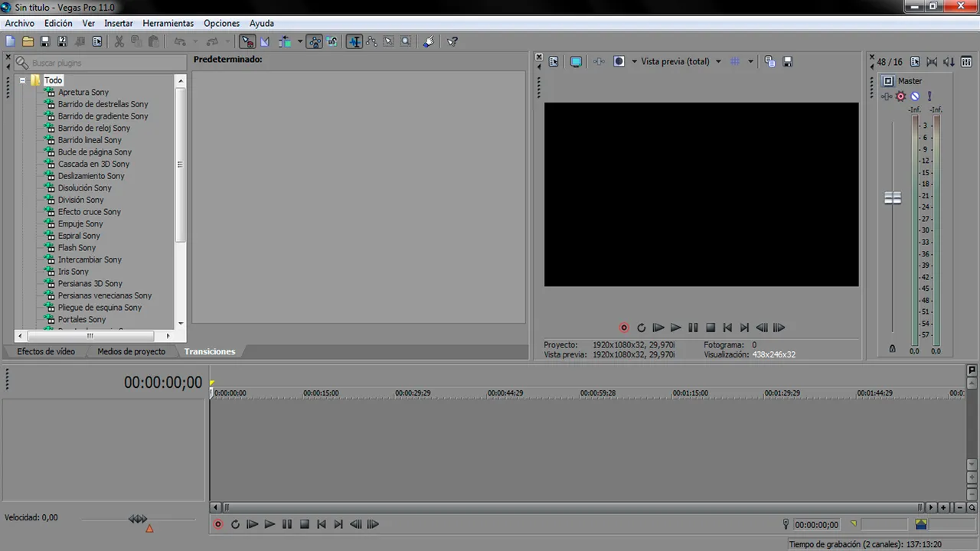Viewport: 980px width, 551px height.
Task: Open project video properties in preview panel
Action: [x=554, y=61]
